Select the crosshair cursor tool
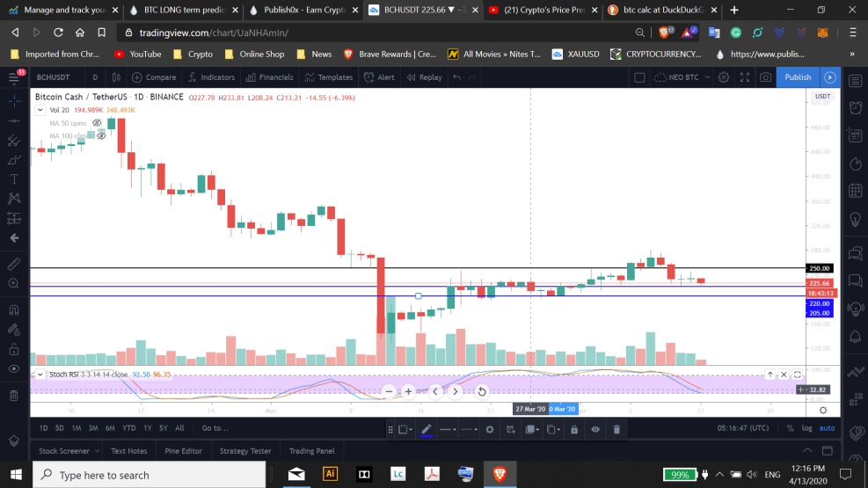This screenshot has height=488, width=868. tap(14, 101)
